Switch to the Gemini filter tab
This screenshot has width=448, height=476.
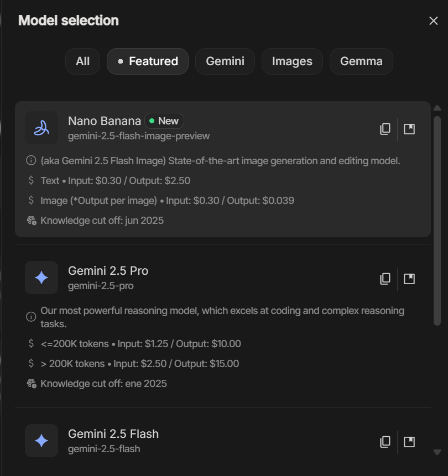[225, 61]
